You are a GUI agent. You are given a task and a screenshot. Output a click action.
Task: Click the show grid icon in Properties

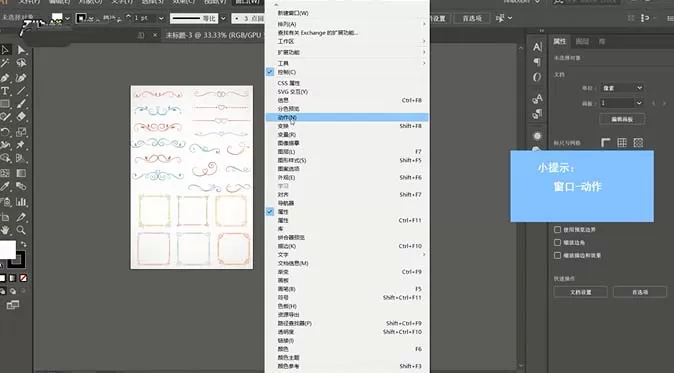point(622,143)
